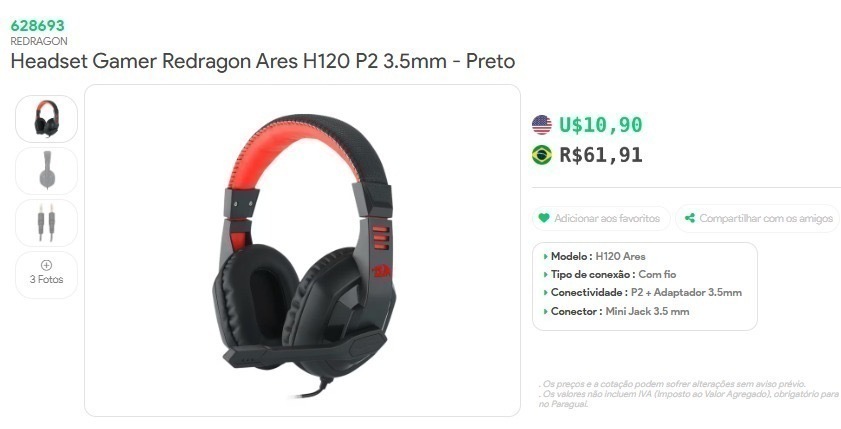The width and height of the screenshot is (841, 429).
Task: Open the 3 Fotos gallery button
Action: [47, 275]
